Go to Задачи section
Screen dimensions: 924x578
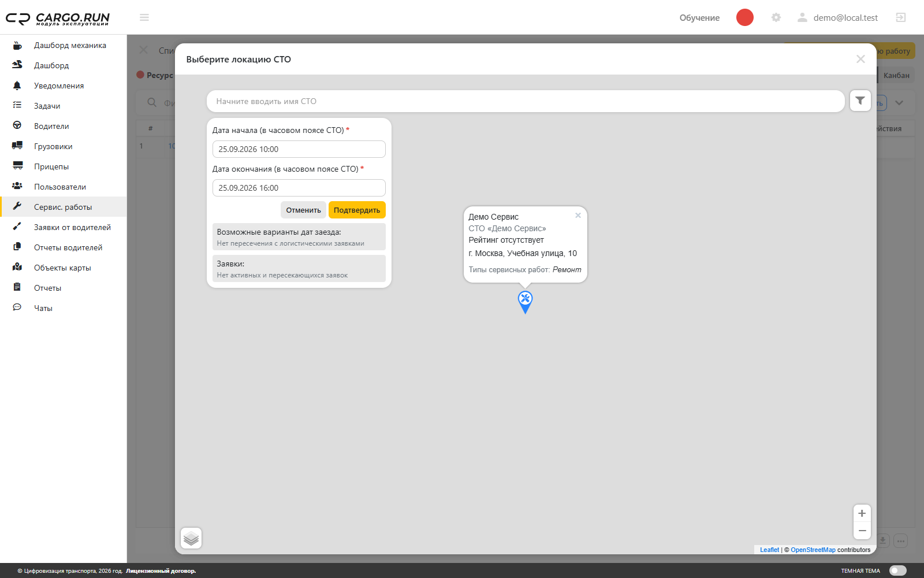[64, 106]
